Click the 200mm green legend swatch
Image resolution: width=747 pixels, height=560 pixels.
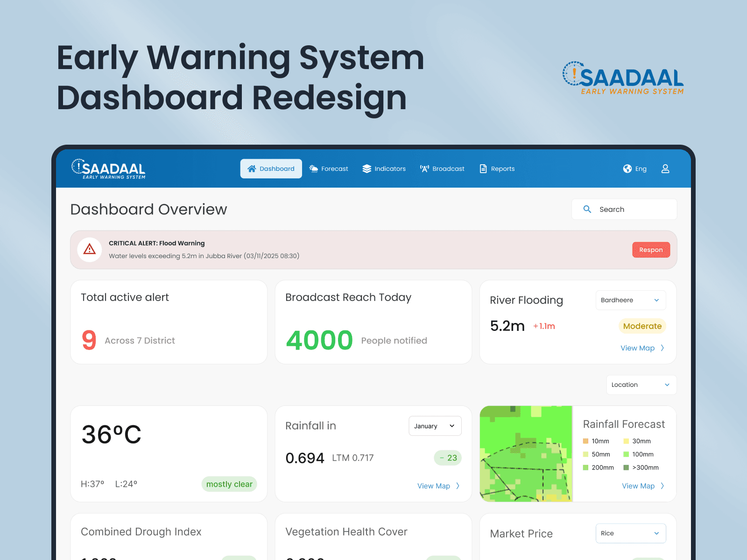coord(585,467)
